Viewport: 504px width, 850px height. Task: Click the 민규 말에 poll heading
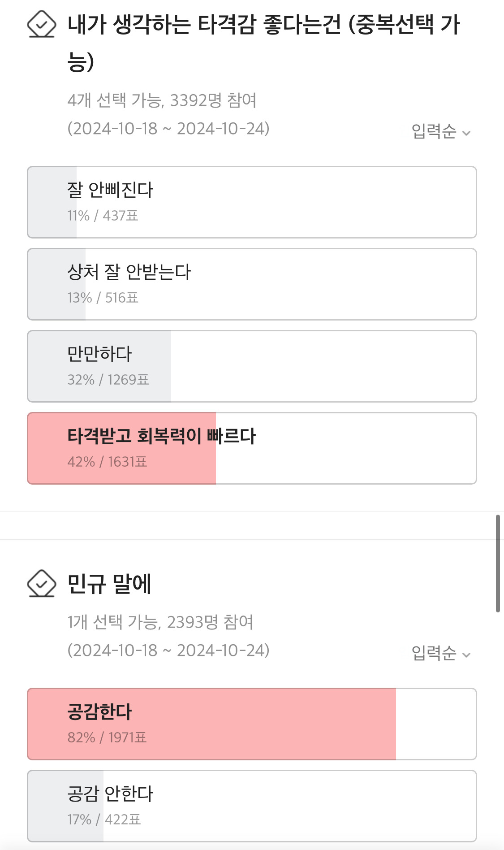(109, 584)
